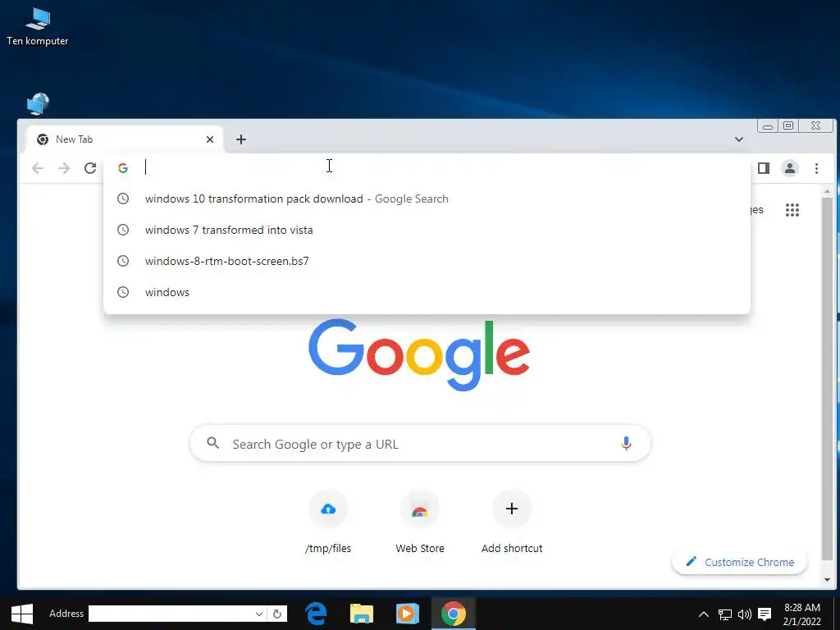Viewport: 840px width, 630px height.
Task: Reload the page in Chrome
Action: (x=90, y=168)
